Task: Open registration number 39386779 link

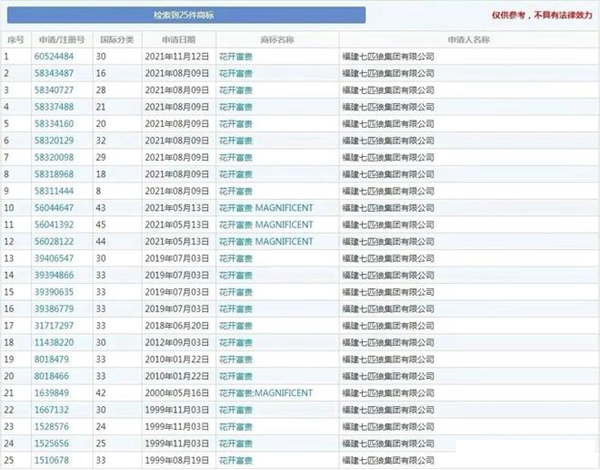Action: (x=54, y=309)
